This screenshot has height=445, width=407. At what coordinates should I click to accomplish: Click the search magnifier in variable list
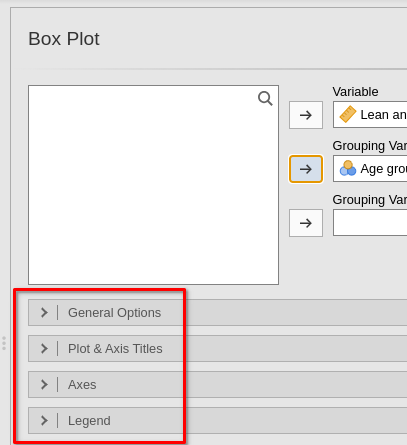[x=265, y=99]
